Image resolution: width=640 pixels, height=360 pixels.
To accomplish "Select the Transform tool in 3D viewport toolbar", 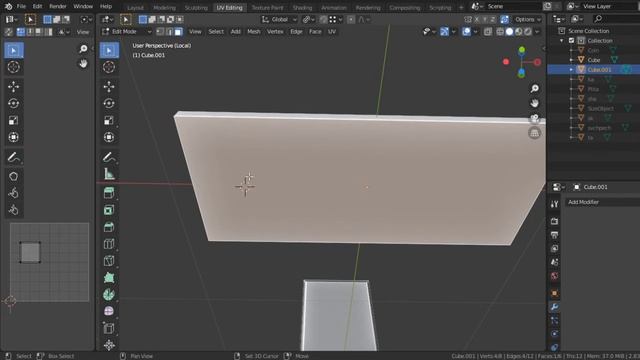I will click(109, 137).
